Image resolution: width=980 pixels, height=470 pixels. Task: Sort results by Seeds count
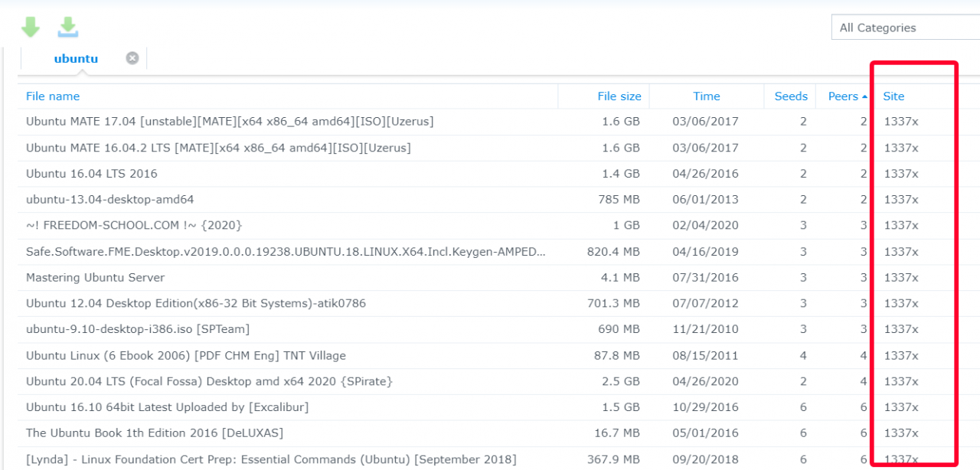click(x=790, y=96)
